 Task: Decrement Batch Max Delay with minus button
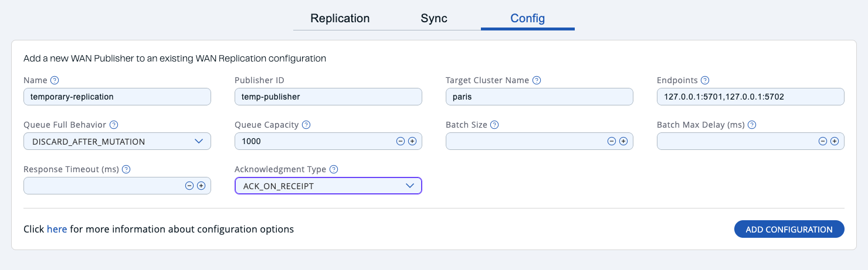(823, 141)
